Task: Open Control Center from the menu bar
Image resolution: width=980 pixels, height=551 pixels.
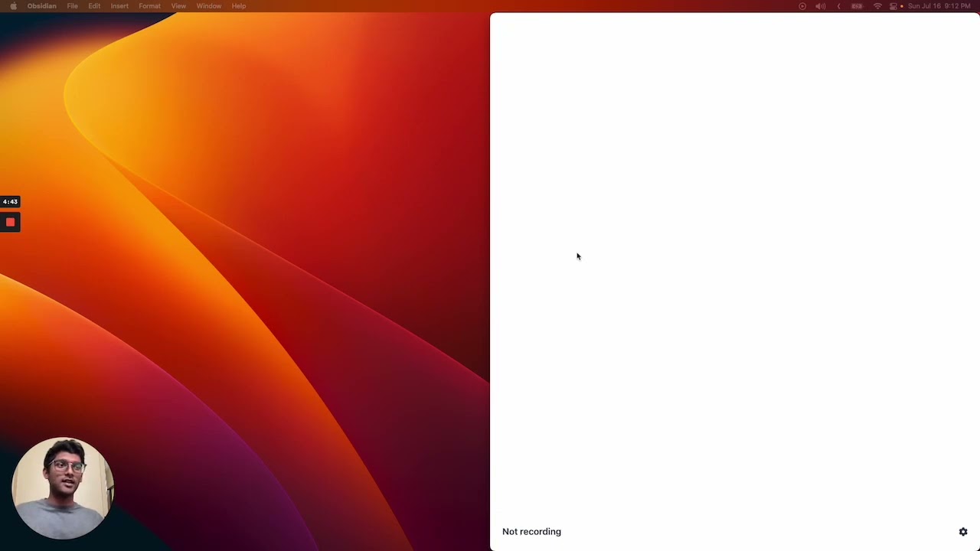Action: 893,6
